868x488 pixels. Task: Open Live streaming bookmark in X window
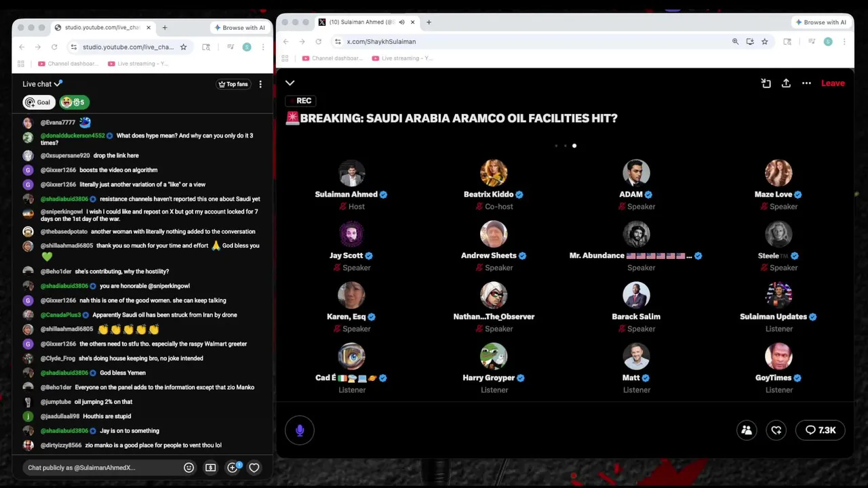point(402,58)
